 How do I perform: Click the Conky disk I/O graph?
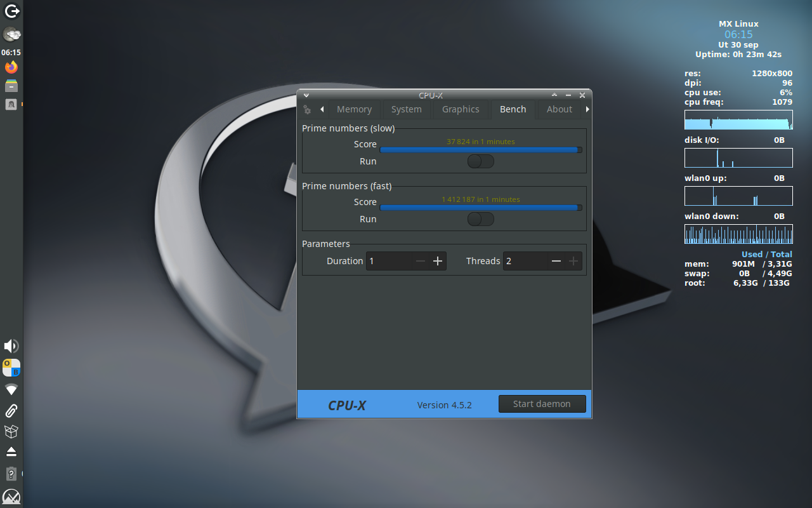[738, 158]
